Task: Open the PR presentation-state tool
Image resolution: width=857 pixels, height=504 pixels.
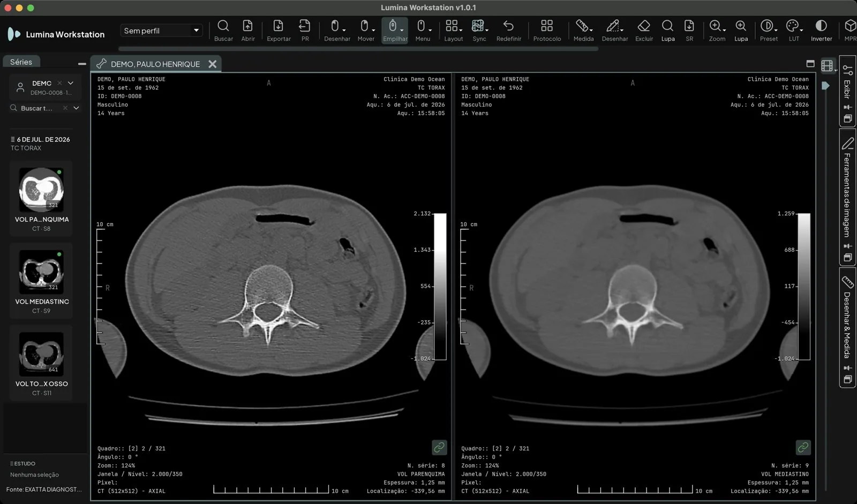Action: point(305,31)
